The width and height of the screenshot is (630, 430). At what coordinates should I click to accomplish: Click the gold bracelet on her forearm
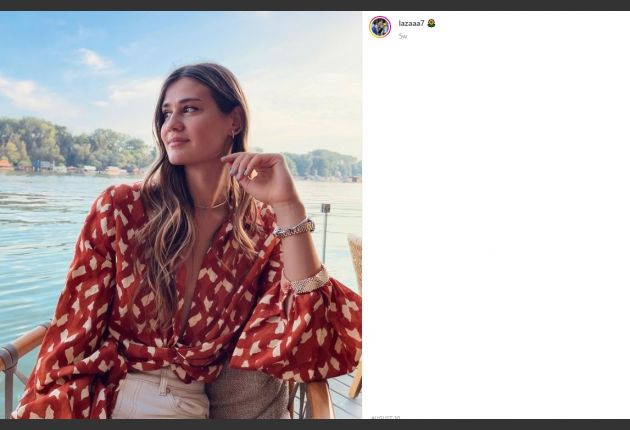click(x=308, y=281)
